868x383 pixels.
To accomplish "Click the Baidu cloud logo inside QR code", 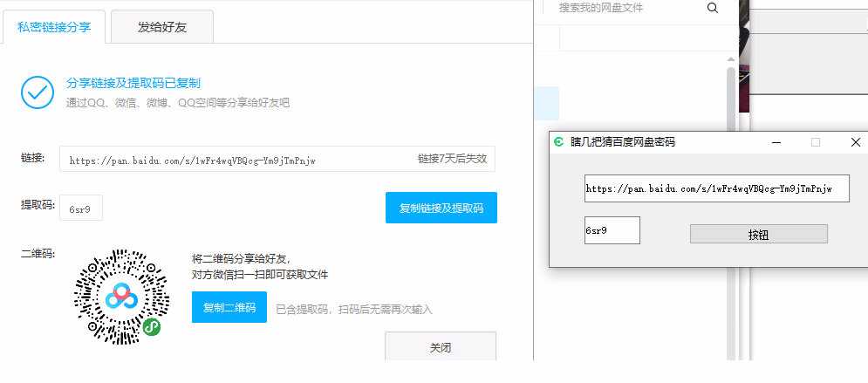I will (x=122, y=298).
